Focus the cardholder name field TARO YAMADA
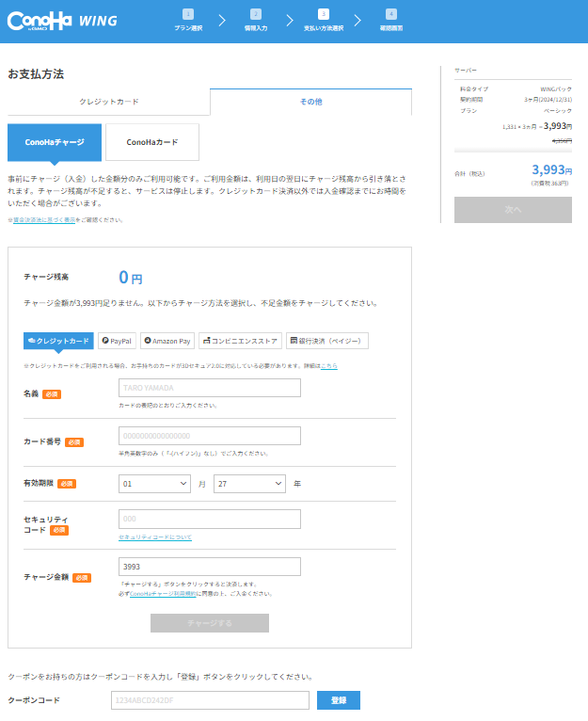588x721 pixels. (210, 388)
